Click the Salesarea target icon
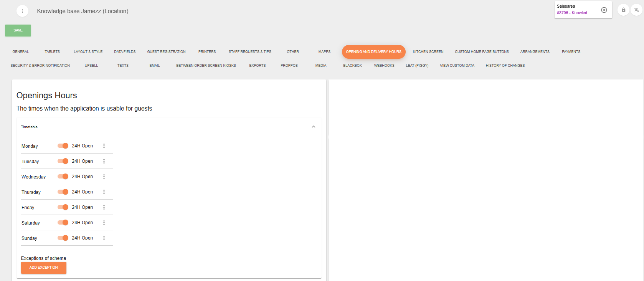 604,10
